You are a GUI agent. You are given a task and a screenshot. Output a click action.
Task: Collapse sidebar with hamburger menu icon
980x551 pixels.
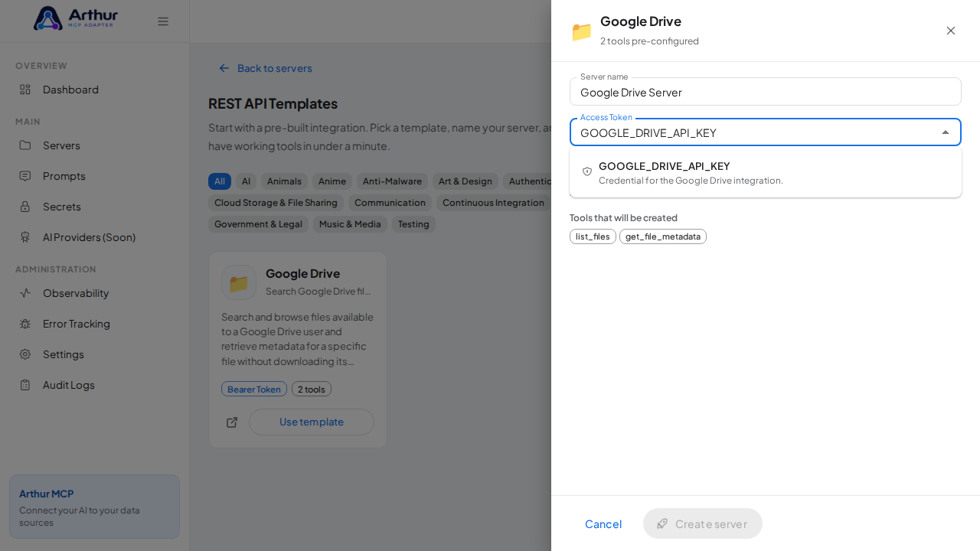pos(163,21)
